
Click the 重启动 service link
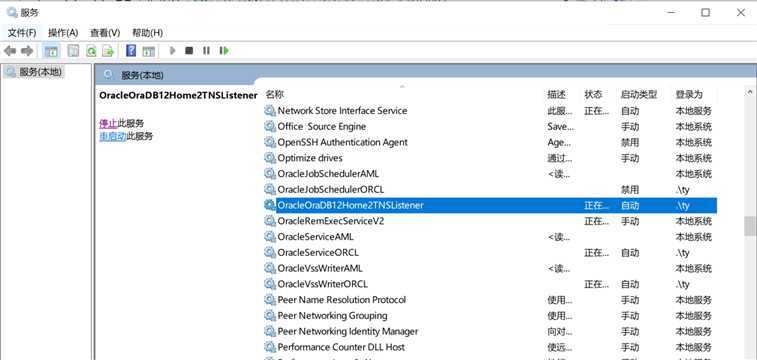pos(112,137)
